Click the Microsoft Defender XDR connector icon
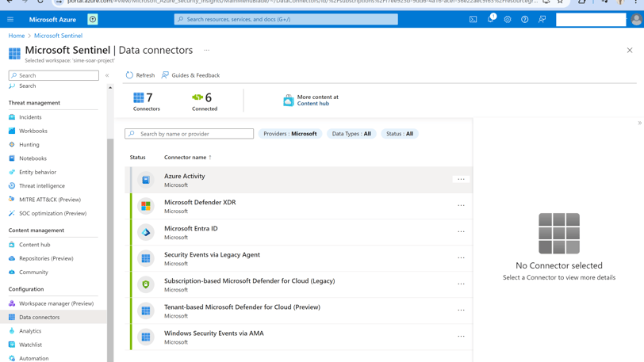The height and width of the screenshot is (362, 644). (146, 206)
